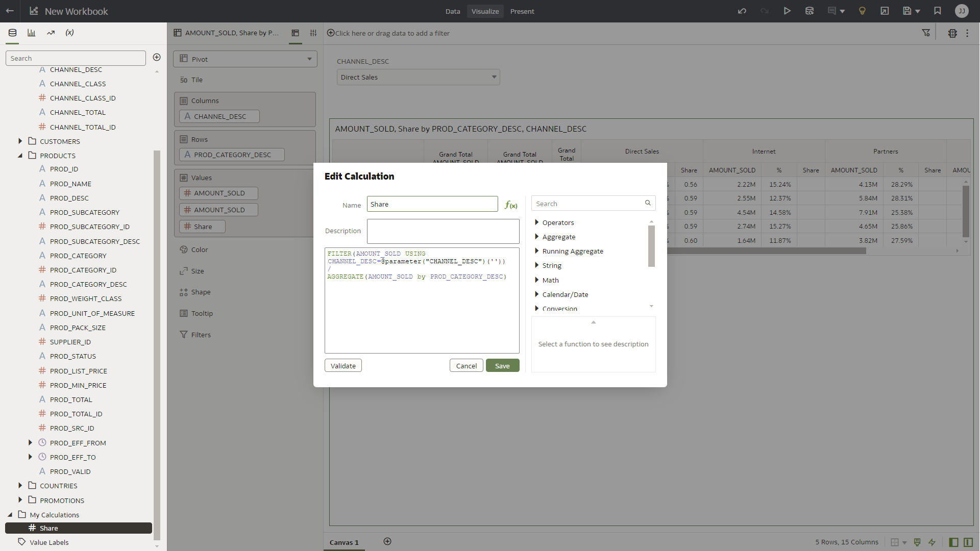Screen dimensions: 980x551
Task: Expand the CUSTOMERS folder
Action: 20,141
